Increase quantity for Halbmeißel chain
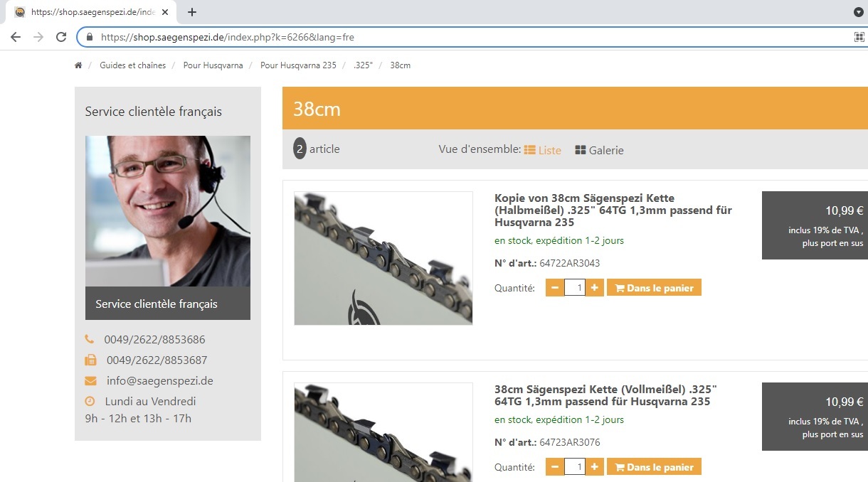Screen dimensions: 868x482 click(x=595, y=288)
